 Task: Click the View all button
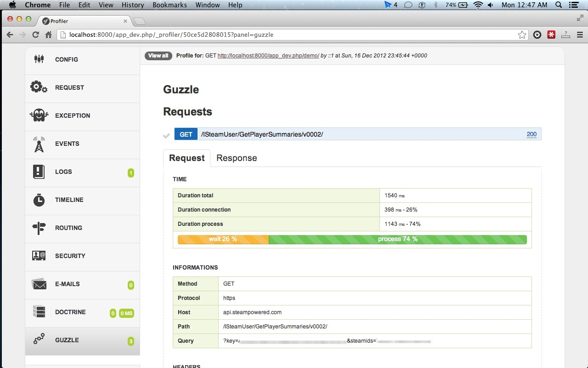coord(158,56)
